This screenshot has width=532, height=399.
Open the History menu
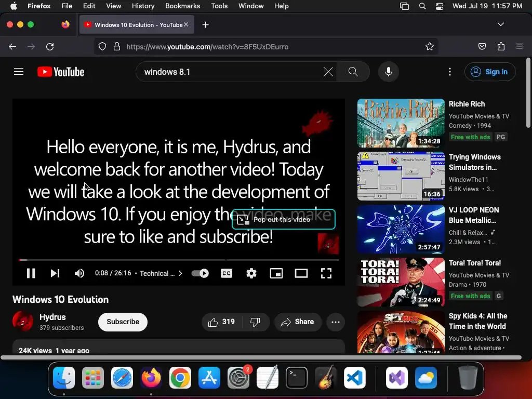click(143, 6)
